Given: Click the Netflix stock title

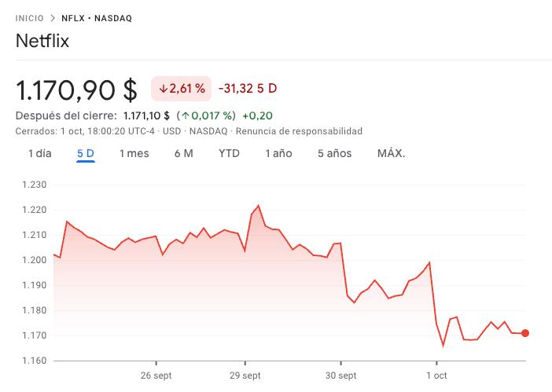Looking at the screenshot, I should point(42,42).
